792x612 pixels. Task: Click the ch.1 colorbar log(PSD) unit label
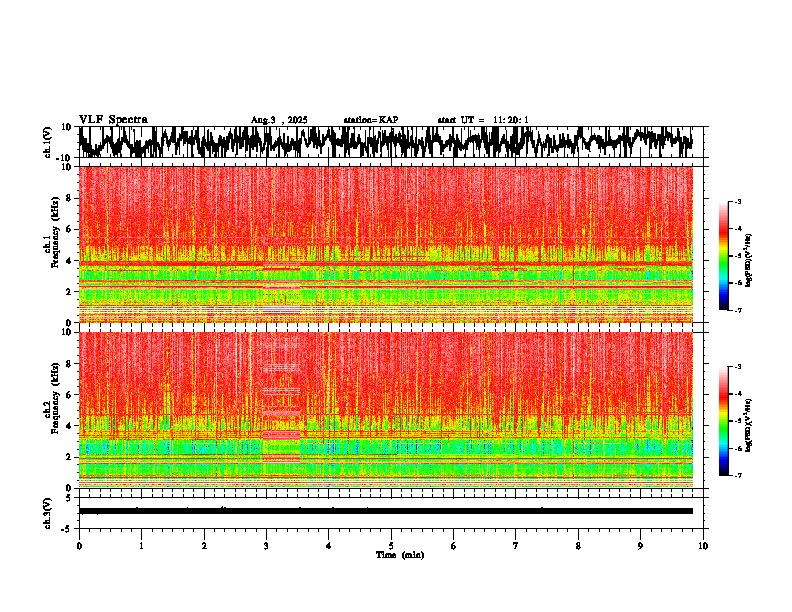coord(749,260)
